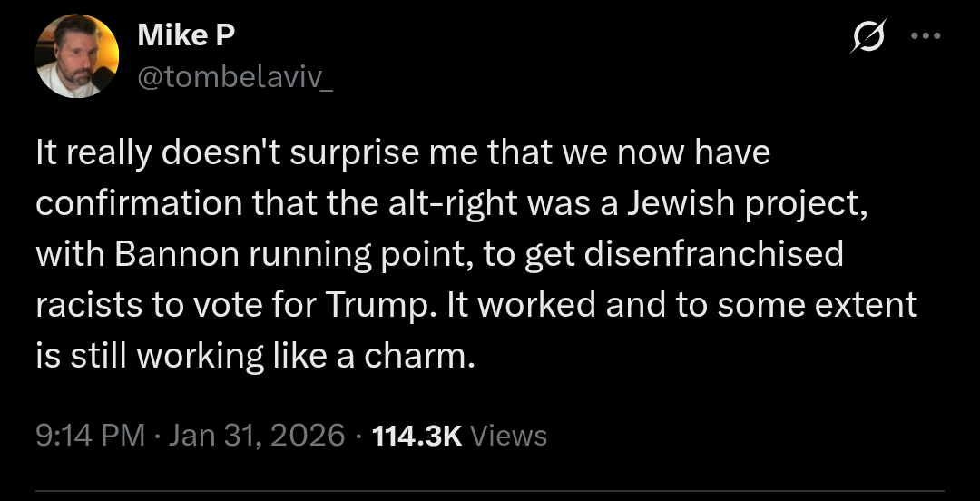Click the display name "Mike P"
The image size is (980, 501).
(x=187, y=36)
